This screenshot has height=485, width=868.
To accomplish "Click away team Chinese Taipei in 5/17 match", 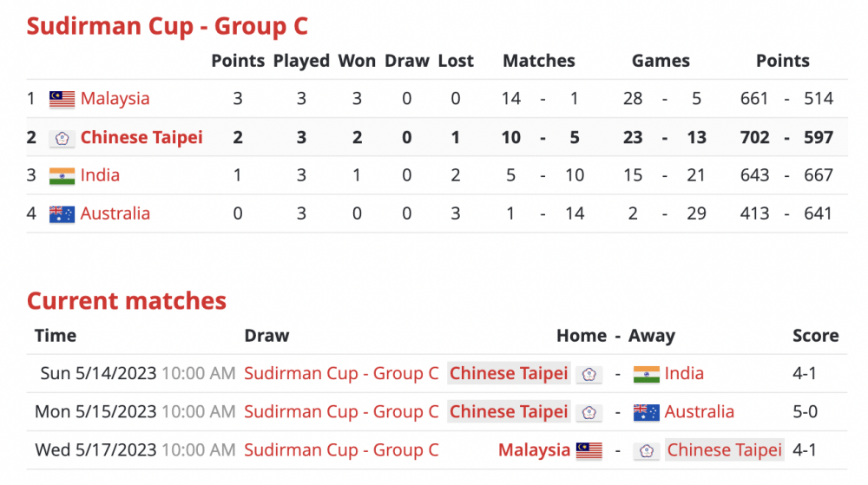I will tap(724, 450).
